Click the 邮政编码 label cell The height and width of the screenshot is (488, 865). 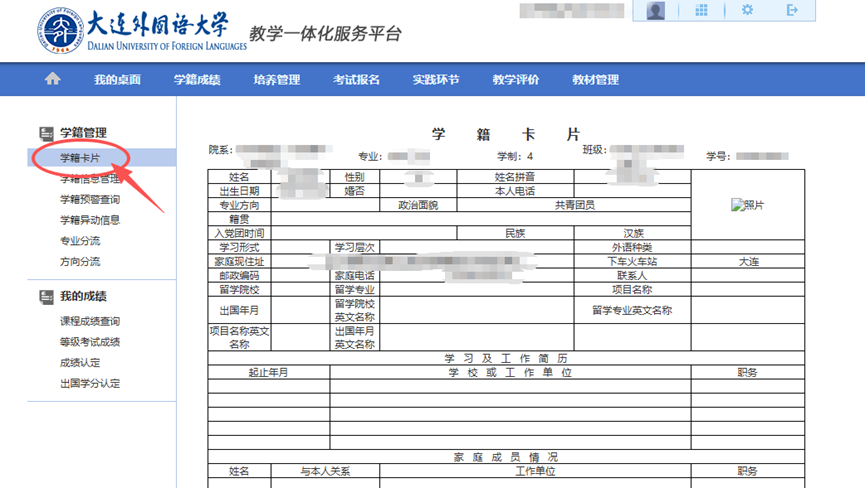pos(239,276)
